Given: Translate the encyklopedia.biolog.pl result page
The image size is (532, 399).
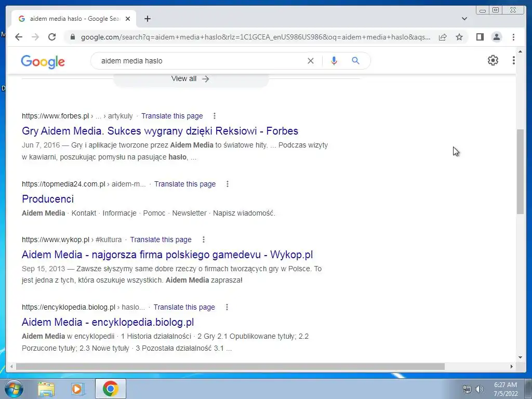Looking at the screenshot, I should [184, 307].
